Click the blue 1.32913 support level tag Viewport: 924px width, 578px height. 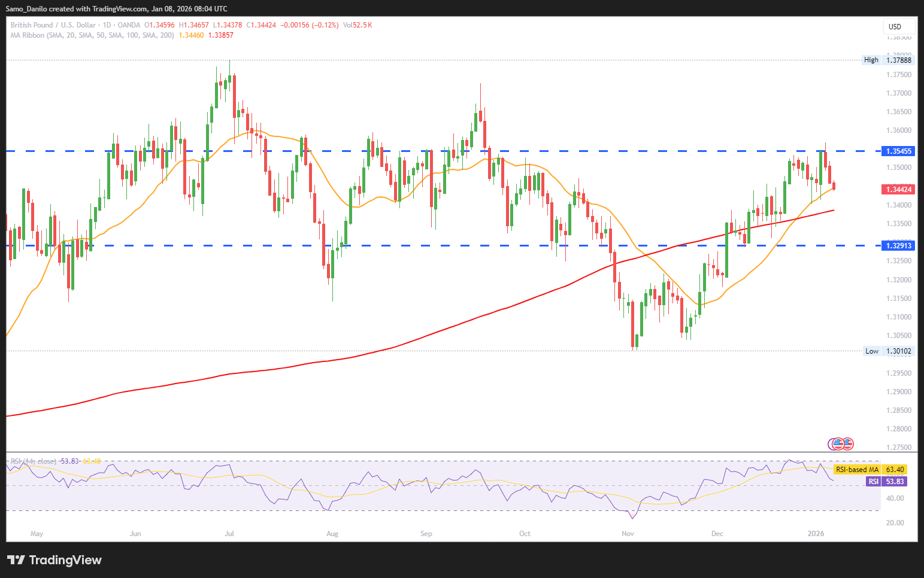898,246
